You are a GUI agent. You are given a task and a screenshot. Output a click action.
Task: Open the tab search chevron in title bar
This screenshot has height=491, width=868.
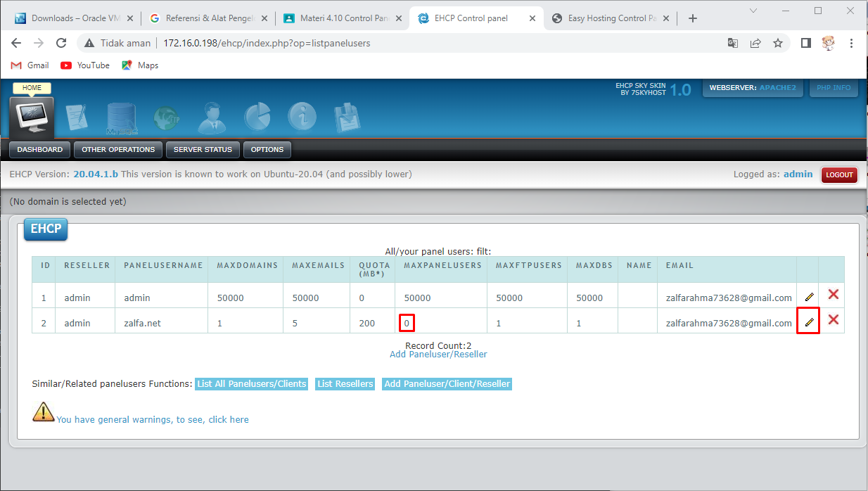click(x=753, y=11)
